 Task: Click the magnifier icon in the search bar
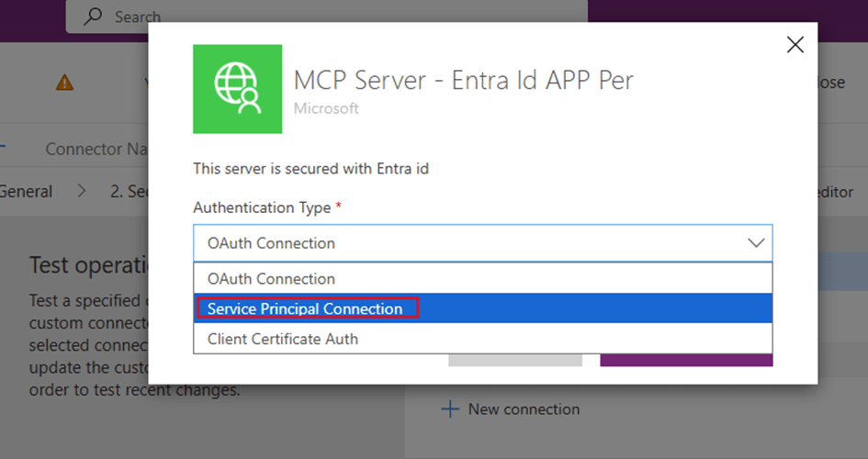(x=93, y=17)
